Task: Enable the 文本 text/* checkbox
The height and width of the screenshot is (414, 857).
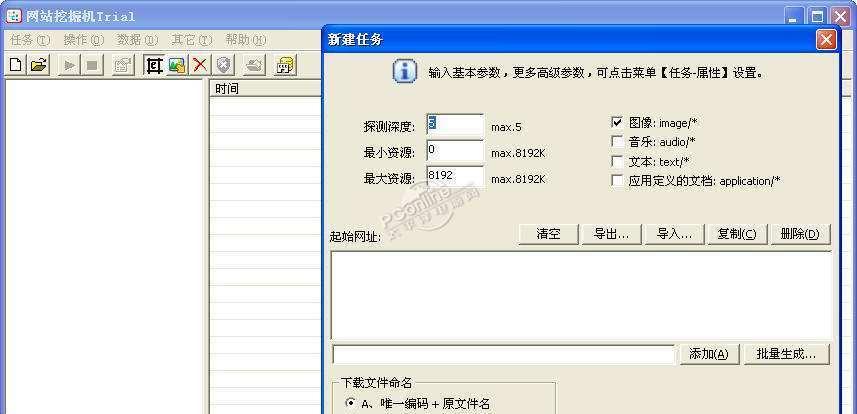Action: click(617, 161)
